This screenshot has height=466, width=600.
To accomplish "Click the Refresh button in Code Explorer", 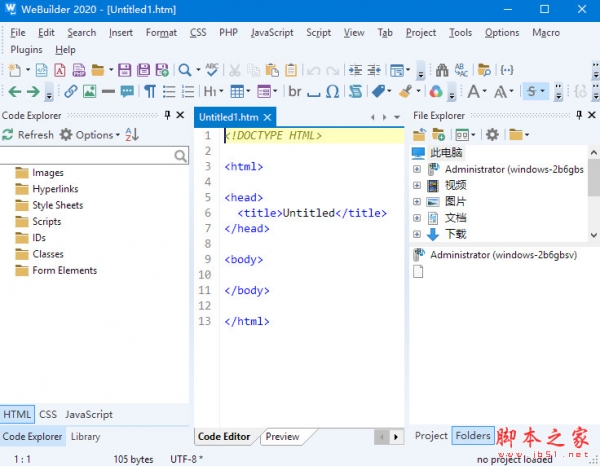I will click(28, 135).
